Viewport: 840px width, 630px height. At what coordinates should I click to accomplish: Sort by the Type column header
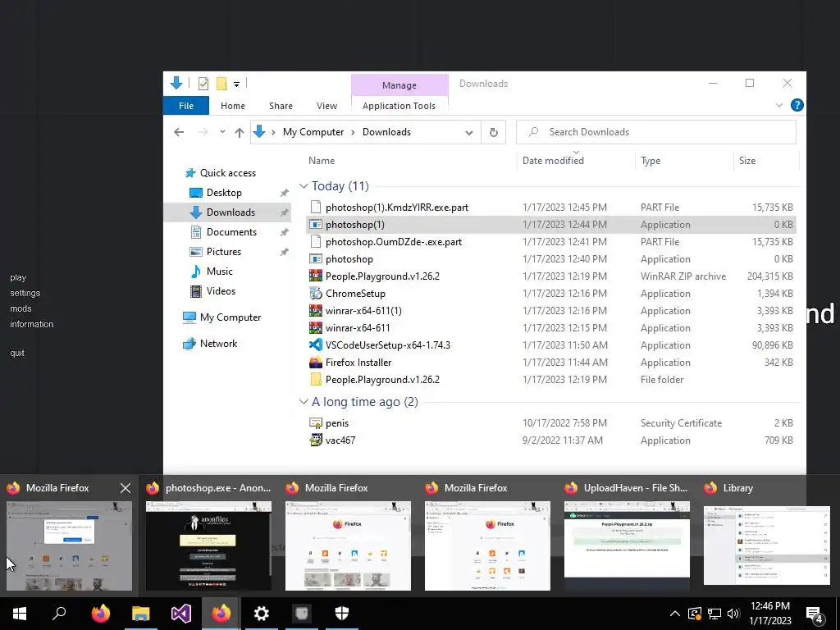[x=651, y=161]
